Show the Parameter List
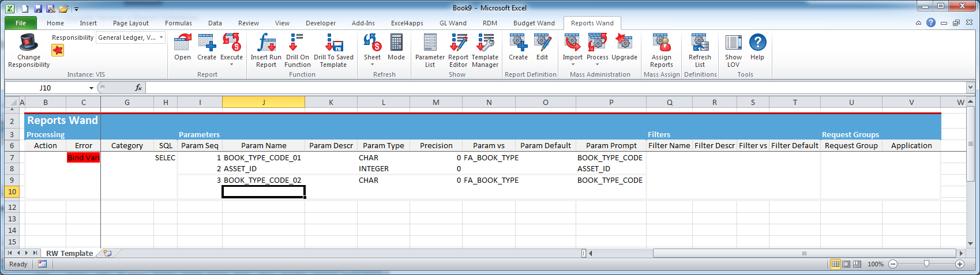 click(x=430, y=43)
